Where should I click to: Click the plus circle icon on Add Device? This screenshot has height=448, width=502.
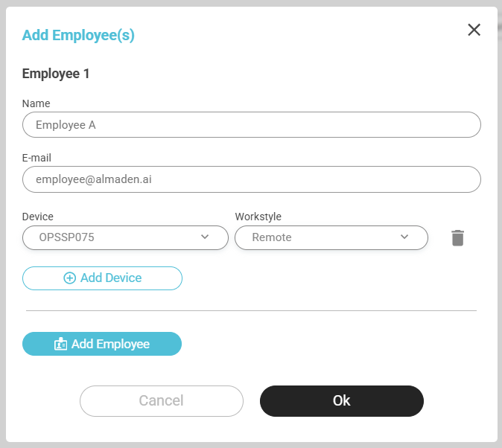(x=70, y=278)
